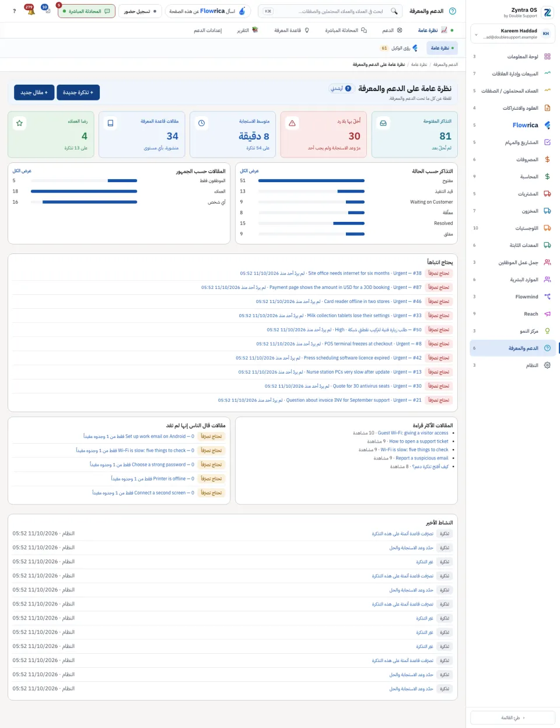Open the متوسط الاستجابة stat card
Screen dimensions: 560x728
pos(232,135)
